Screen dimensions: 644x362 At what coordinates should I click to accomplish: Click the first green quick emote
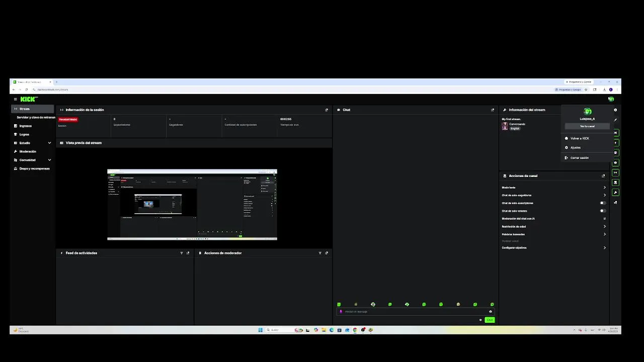click(x=339, y=304)
